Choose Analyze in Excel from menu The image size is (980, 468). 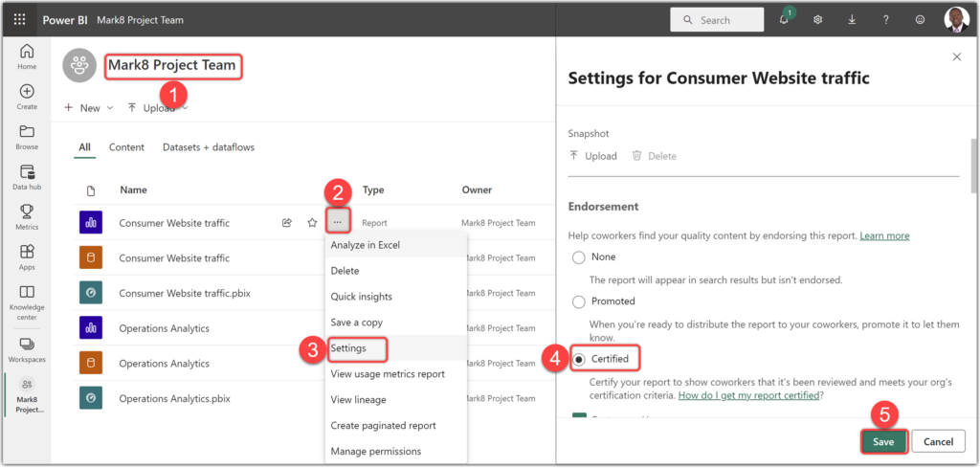(x=395, y=245)
